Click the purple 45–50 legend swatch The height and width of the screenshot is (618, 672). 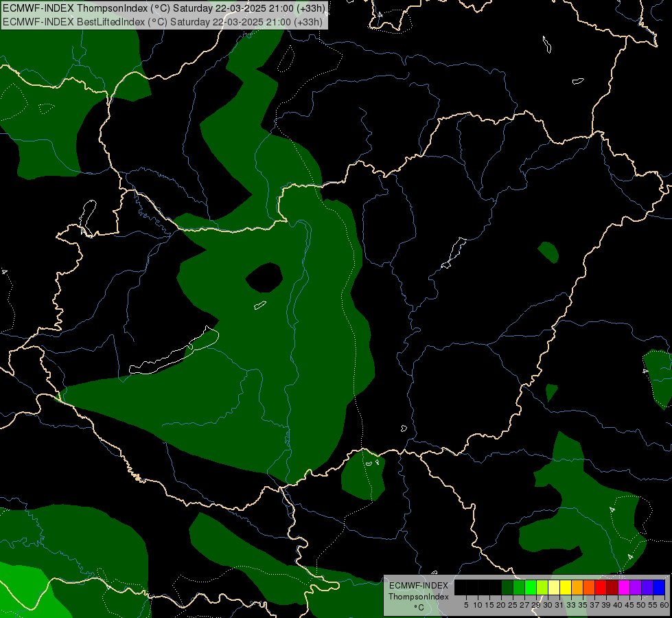click(636, 587)
